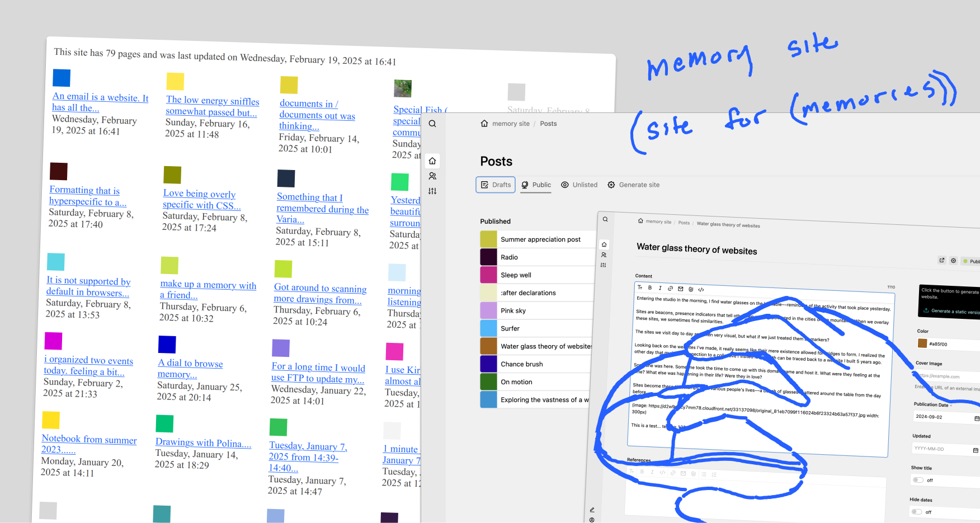This screenshot has width=980, height=523.
Task: Click 'Posts' breadcrumb in Water glass editor
Action: 684,223
